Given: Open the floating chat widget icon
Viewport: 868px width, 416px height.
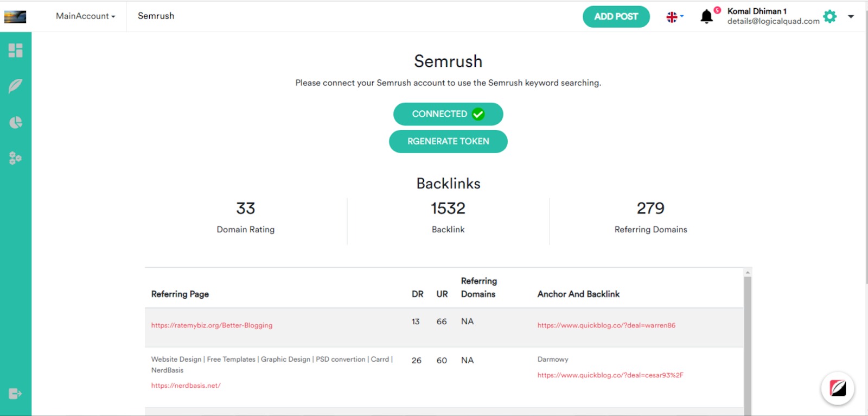Looking at the screenshot, I should coord(837,388).
